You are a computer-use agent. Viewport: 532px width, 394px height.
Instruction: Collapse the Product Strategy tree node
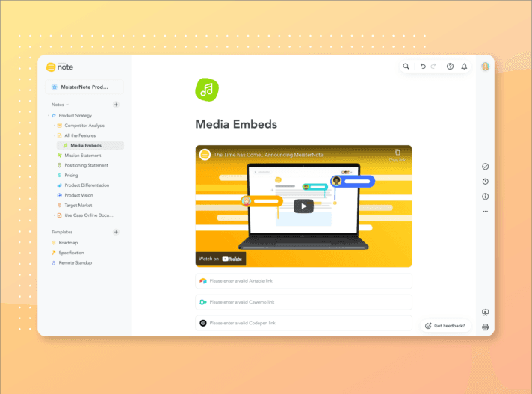(x=49, y=116)
